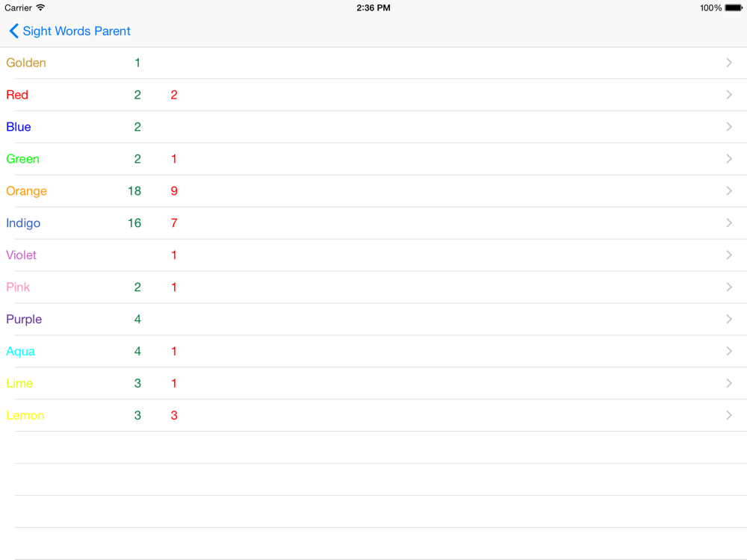
Task: Tap the 2:36 PM clock
Action: (373, 7)
